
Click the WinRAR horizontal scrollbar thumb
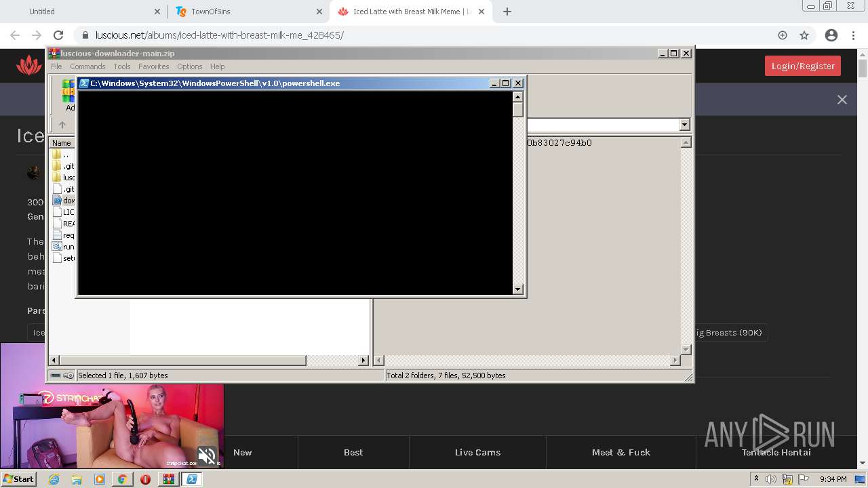click(183, 361)
